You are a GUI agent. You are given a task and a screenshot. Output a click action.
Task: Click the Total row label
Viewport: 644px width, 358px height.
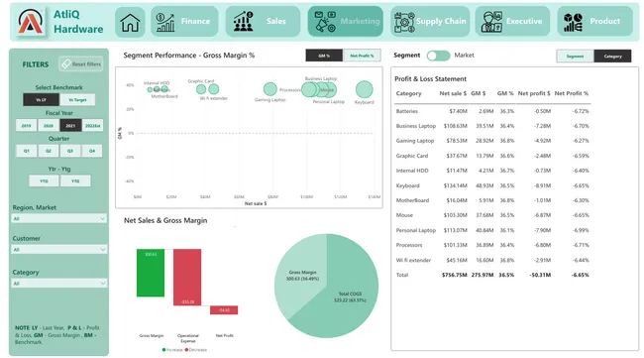[x=402, y=275]
